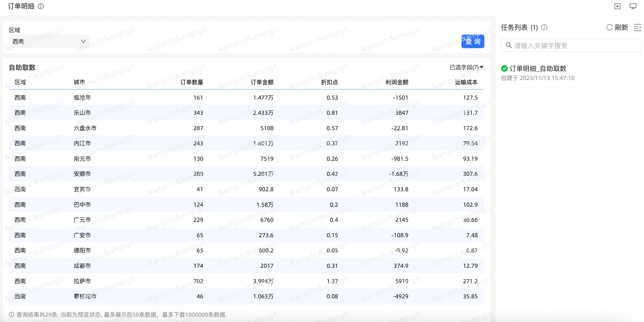The image size is (644, 322).
Task: Select the 巴中市 city cell
Action: (x=82, y=205)
